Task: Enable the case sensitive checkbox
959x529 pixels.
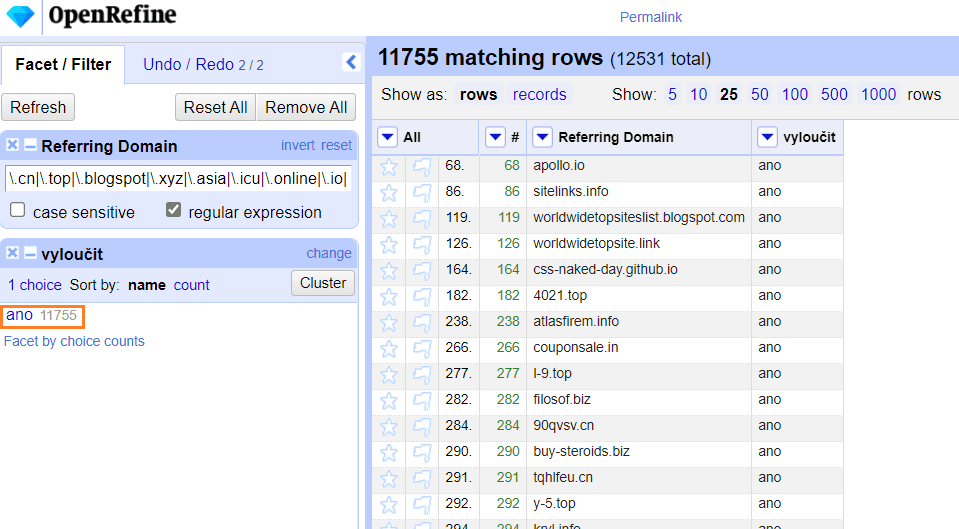Action: (x=18, y=211)
